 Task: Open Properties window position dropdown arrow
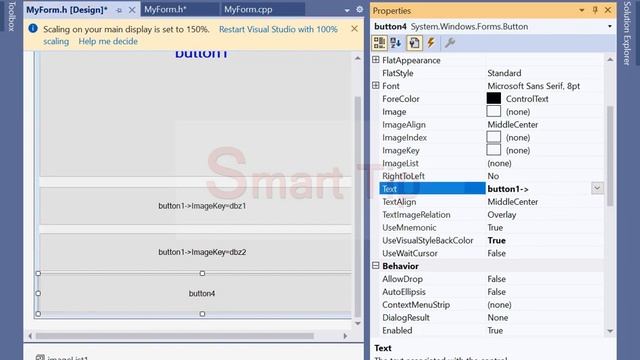click(582, 11)
